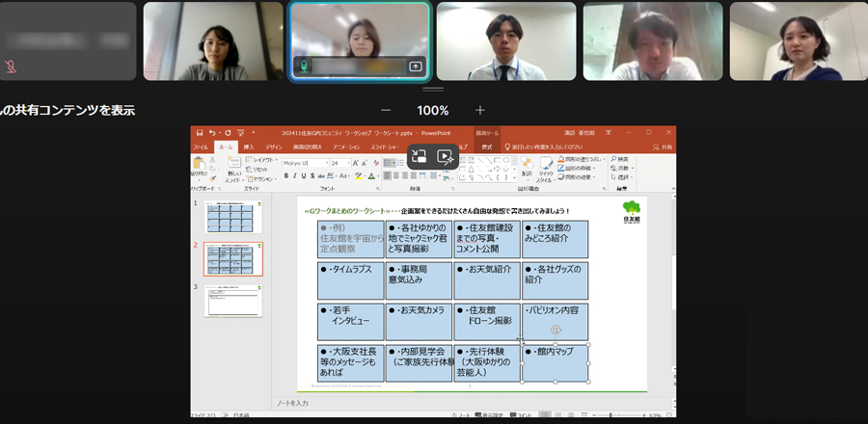Expand the shapes gallery arrow
The image size is (868, 424).
pyautogui.click(x=514, y=178)
